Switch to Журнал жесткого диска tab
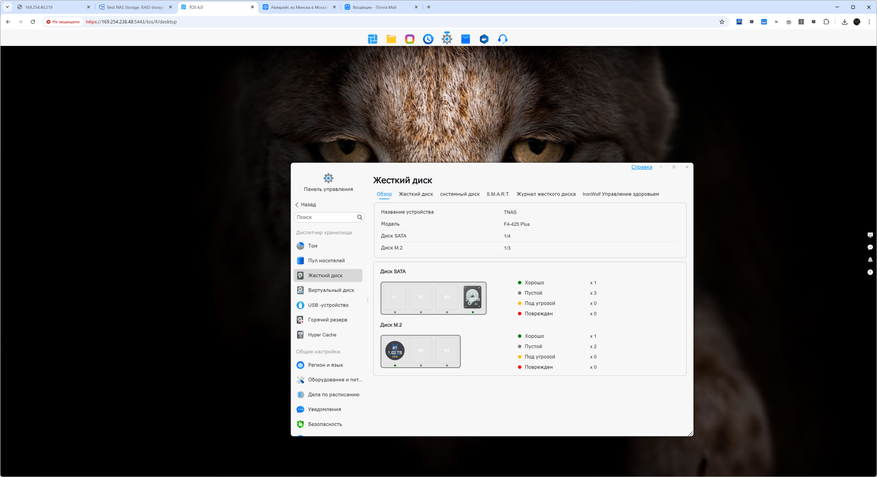The image size is (877, 477). (546, 194)
